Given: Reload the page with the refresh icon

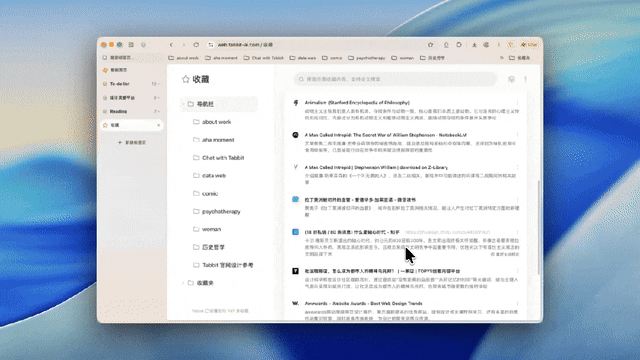Looking at the screenshot, I should tap(196, 45).
